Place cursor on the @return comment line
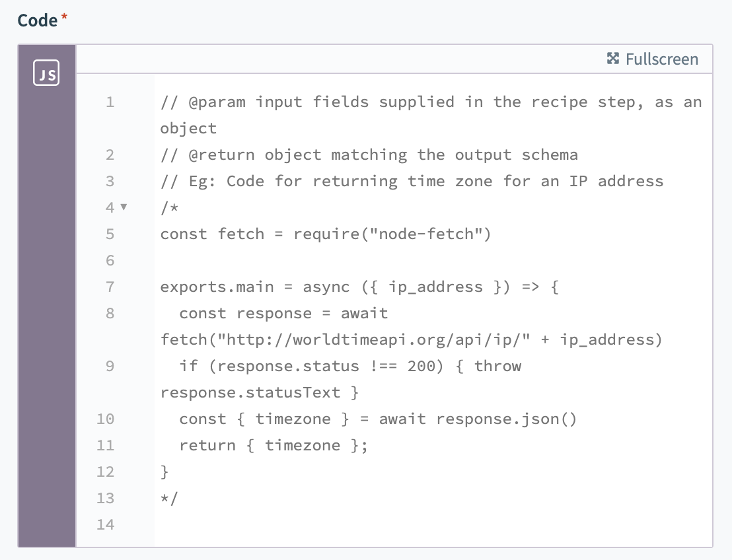Image resolution: width=732 pixels, height=560 pixels. point(369,155)
